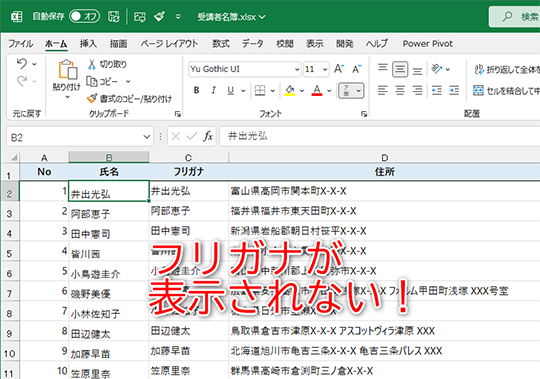Screen dimensions: 540x379
Task: Select column D header
Action: click(x=384, y=158)
